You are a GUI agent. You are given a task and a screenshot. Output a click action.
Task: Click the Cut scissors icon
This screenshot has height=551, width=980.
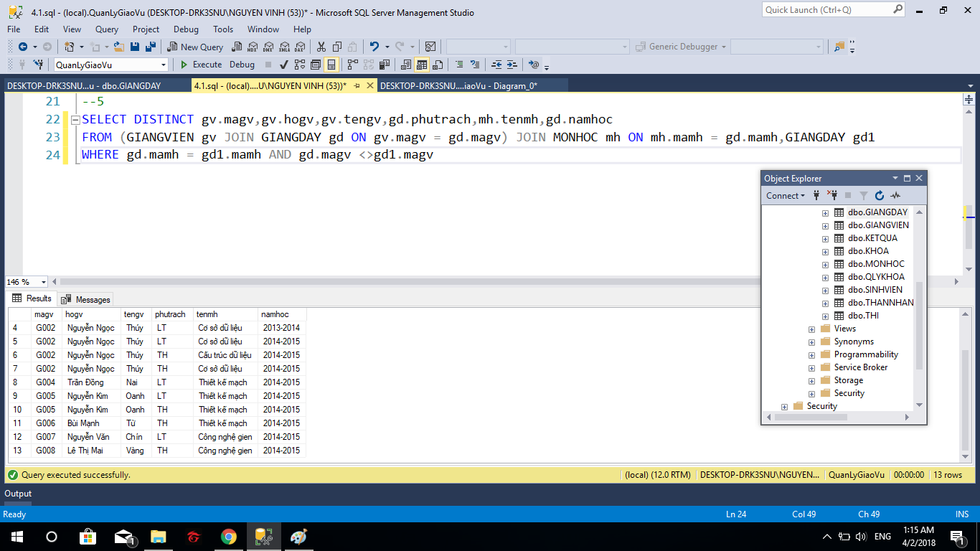321,47
